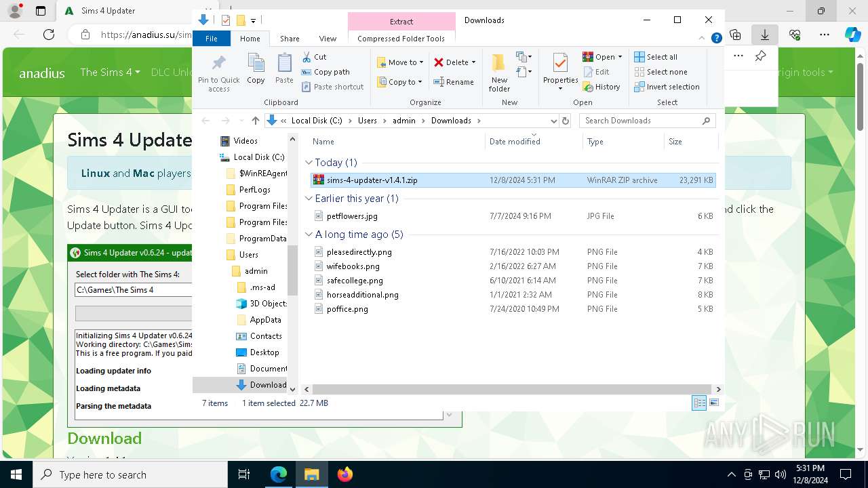Click Local Disk (C:) breadcrumb

[x=317, y=121]
